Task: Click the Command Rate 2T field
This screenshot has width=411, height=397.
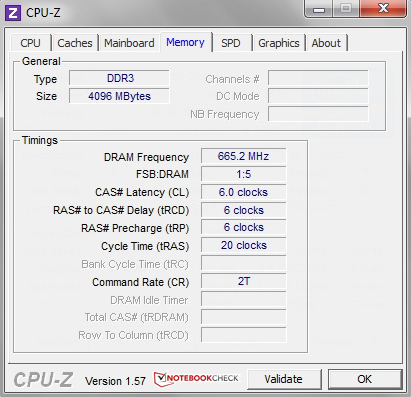Action: (243, 281)
